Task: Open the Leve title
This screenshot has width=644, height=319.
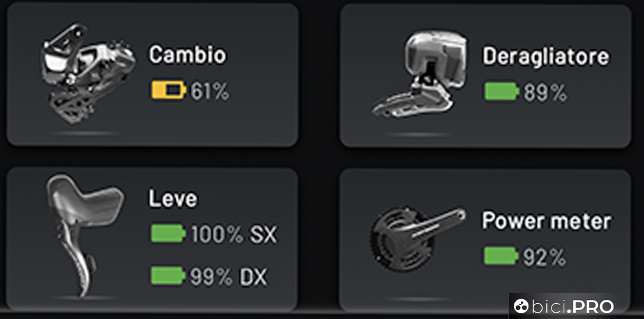Action: [173, 198]
